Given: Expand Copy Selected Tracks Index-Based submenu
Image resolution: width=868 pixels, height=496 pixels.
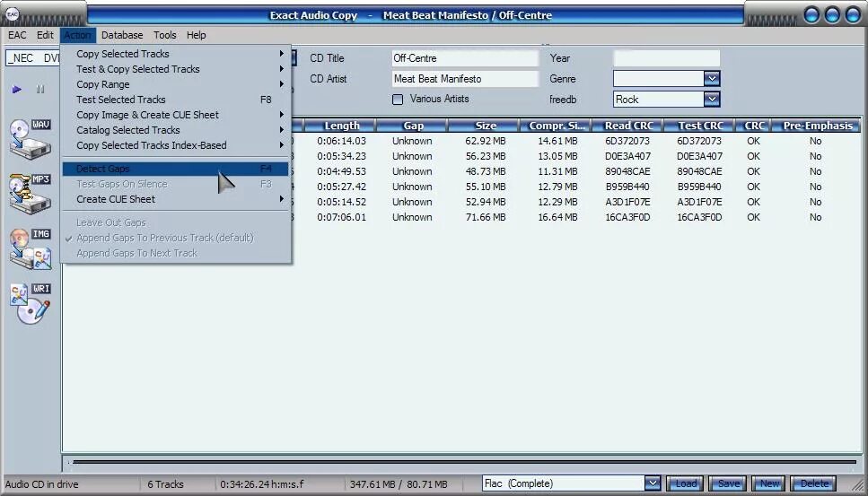Looking at the screenshot, I should tap(177, 145).
